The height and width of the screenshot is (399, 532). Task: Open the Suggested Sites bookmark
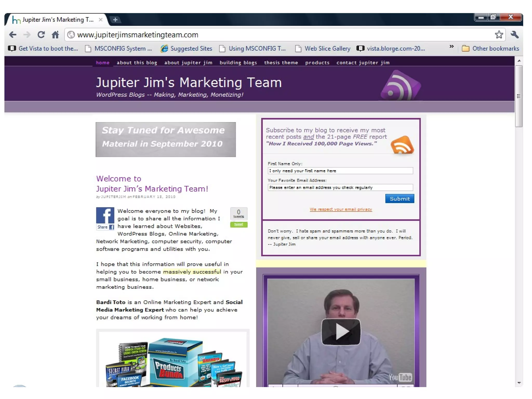pyautogui.click(x=187, y=49)
